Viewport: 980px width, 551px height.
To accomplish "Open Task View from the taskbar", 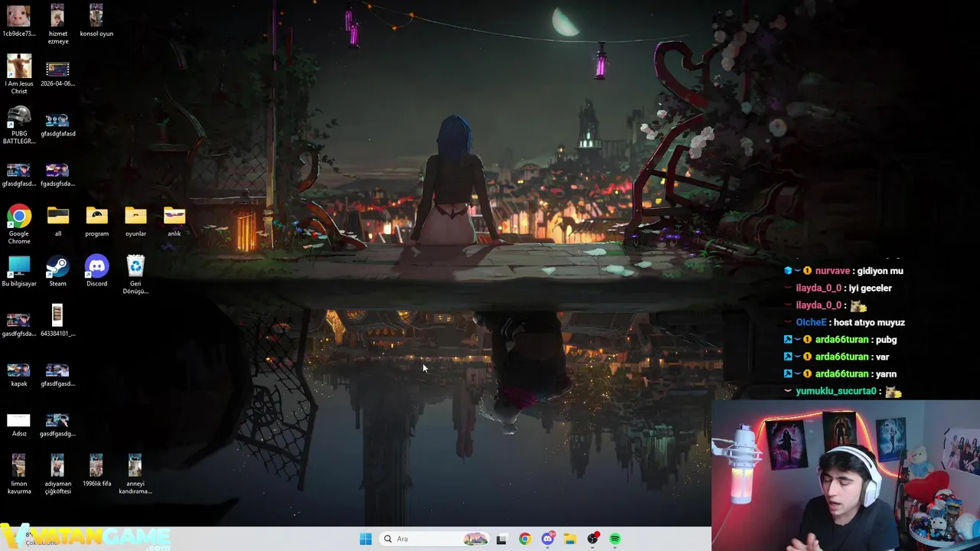I will coord(501,539).
